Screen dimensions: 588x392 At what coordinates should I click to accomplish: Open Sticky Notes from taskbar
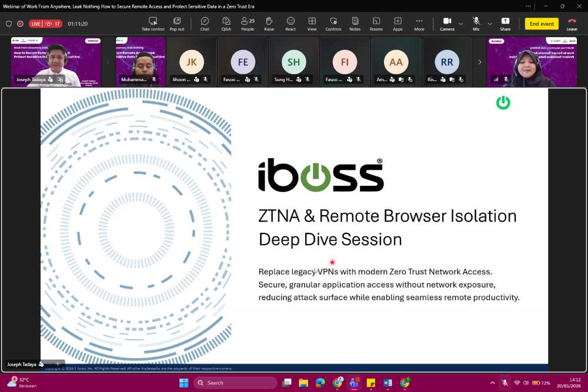pyautogui.click(x=371, y=383)
